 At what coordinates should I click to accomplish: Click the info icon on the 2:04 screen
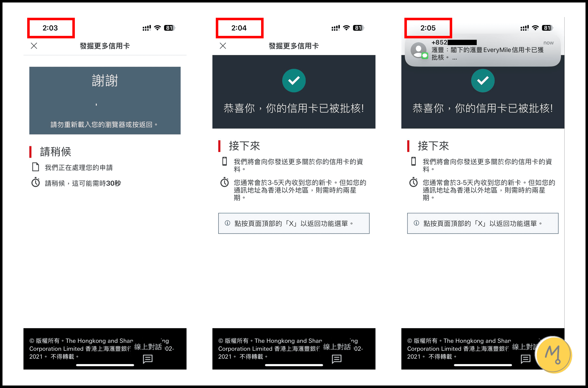pos(227,223)
